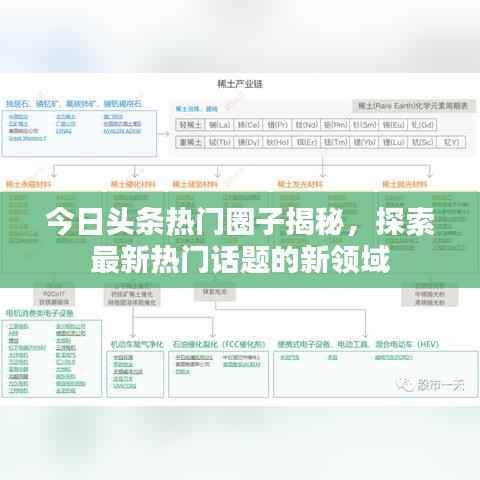Image resolution: width=480 pixels, height=480 pixels.
Task: Click the 便携式电子设备、电动工具 (HEV) heading
Action: 358,344
